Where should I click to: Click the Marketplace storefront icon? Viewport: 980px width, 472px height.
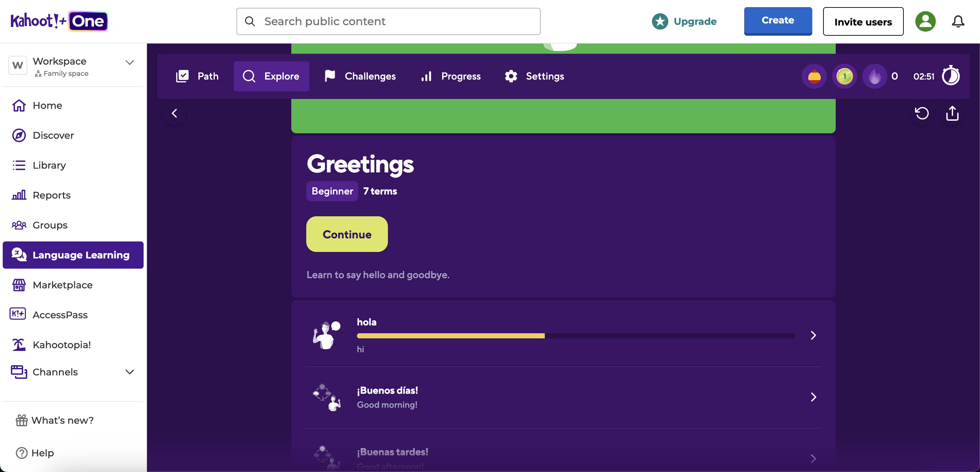click(19, 285)
